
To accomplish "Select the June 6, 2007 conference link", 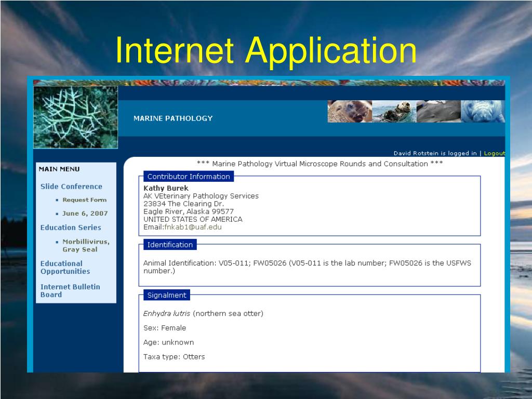I will 85,214.
